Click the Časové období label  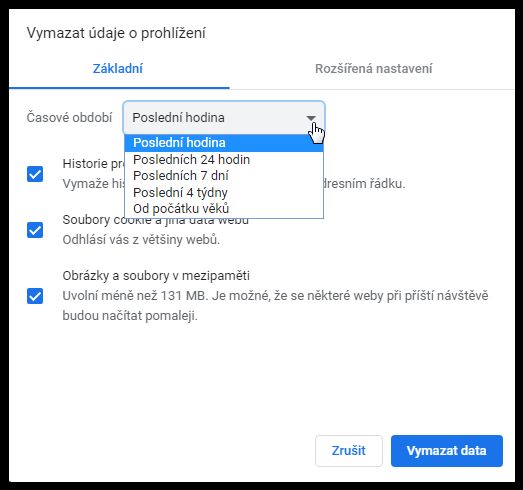tap(69, 118)
